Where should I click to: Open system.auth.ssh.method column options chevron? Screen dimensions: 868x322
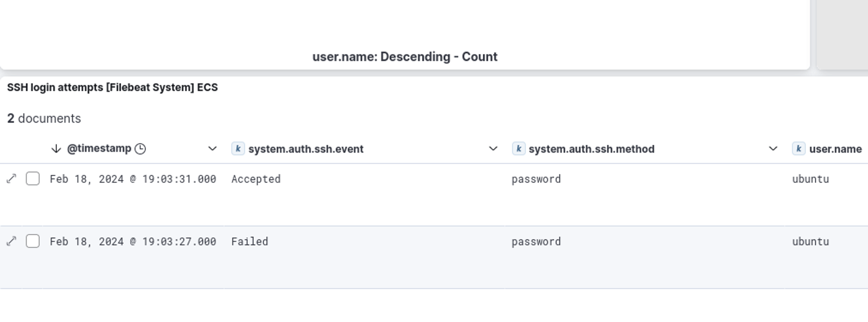click(x=773, y=149)
